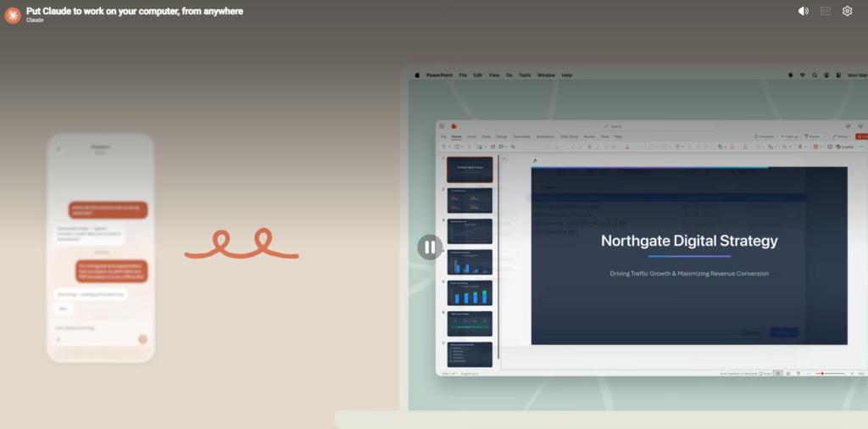Click the Northgate Digital Strategy slide title
This screenshot has height=429, width=868.
[x=689, y=241]
